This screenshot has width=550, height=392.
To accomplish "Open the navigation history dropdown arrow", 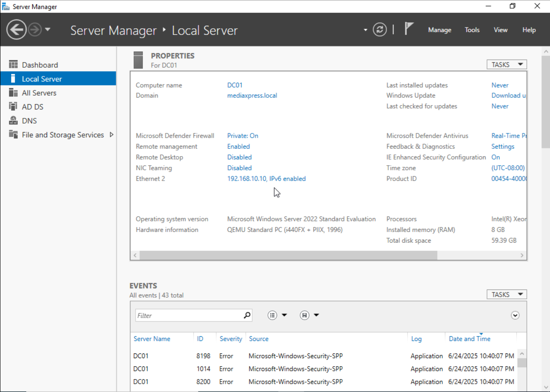I will [48, 30].
